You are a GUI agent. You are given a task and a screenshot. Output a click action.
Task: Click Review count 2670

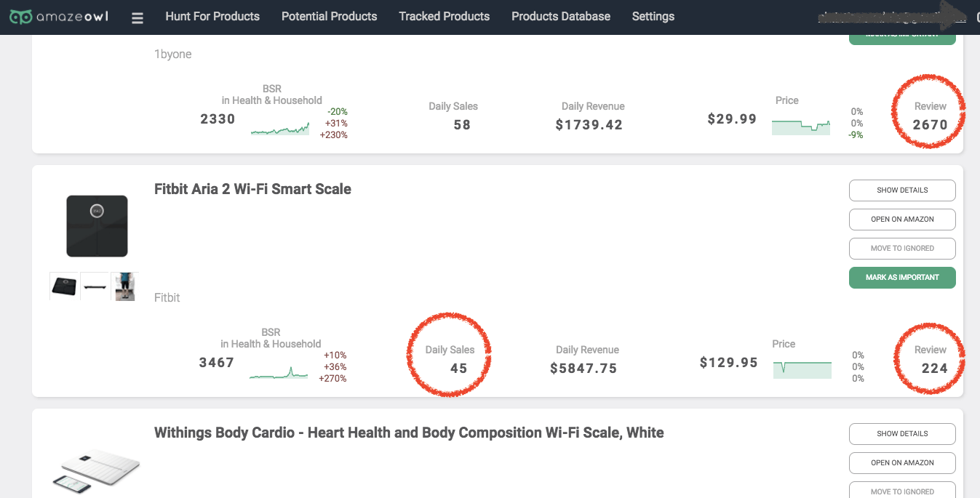[931, 125]
